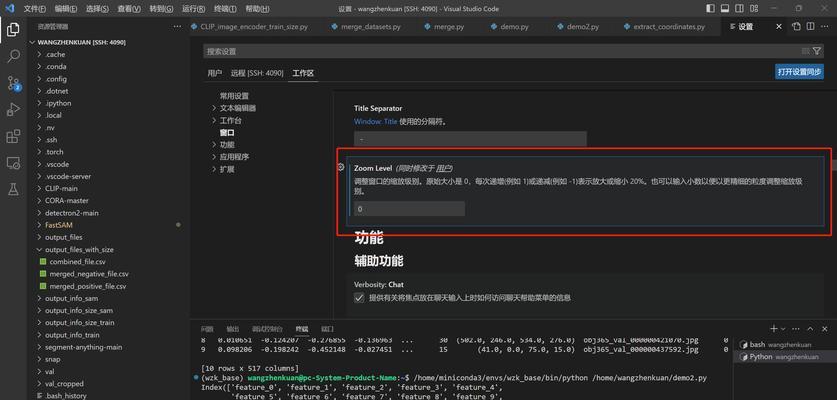Open Explorer more actions ellipsis
The image size is (837, 400).
pos(177,27)
